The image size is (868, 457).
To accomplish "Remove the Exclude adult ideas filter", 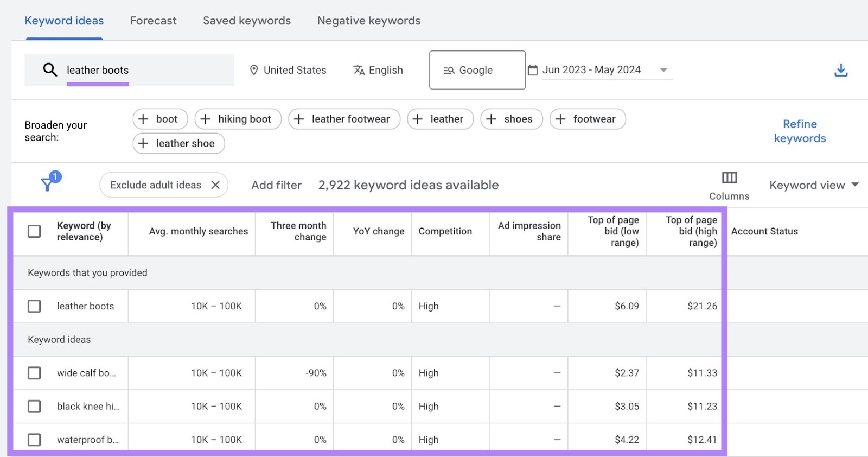I will tap(215, 185).
